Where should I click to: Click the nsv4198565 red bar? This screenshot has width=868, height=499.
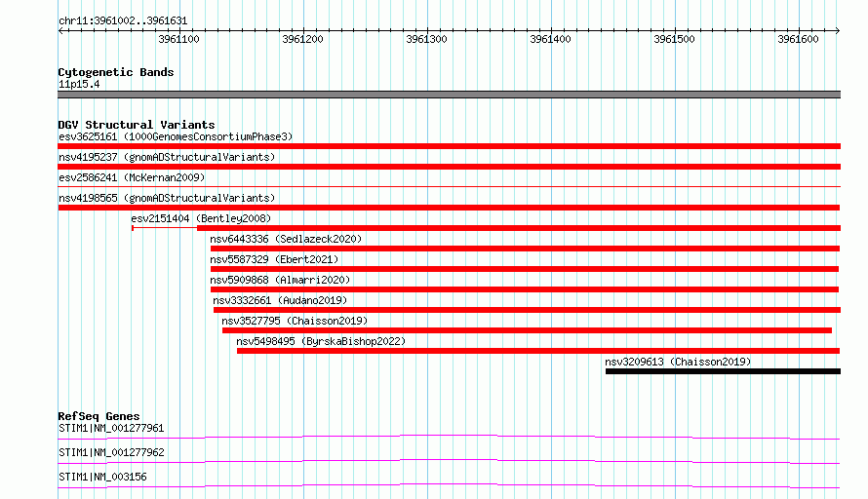449,208
